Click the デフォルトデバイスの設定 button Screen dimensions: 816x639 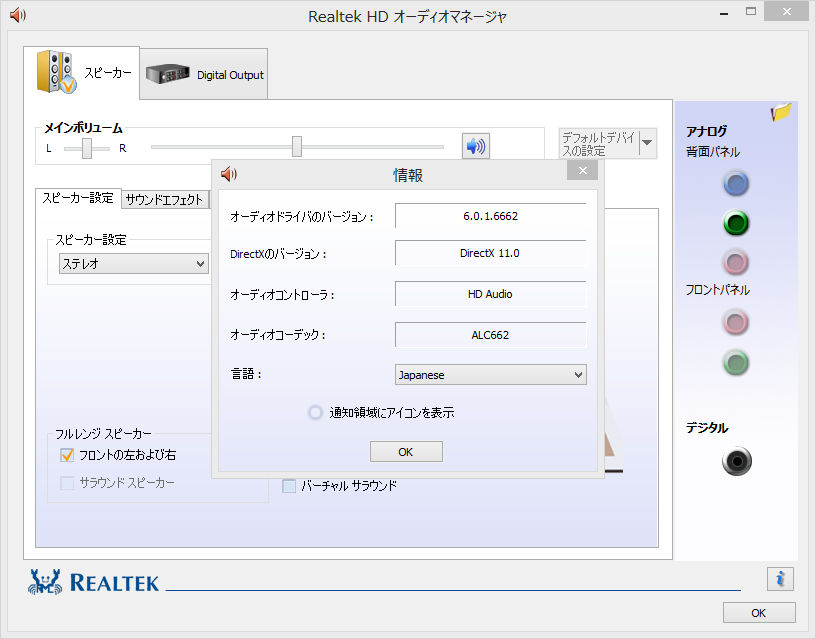tap(599, 144)
